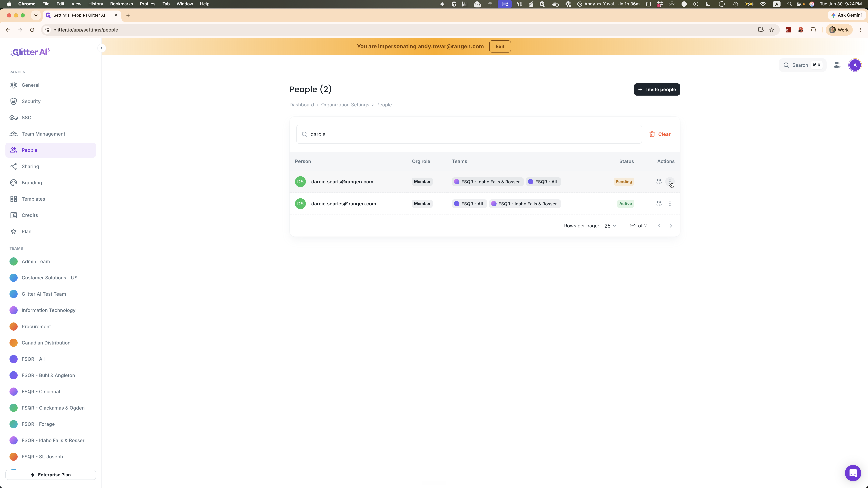The height and width of the screenshot is (488, 868).
Task: Reload the page
Action: pyautogui.click(x=32, y=30)
